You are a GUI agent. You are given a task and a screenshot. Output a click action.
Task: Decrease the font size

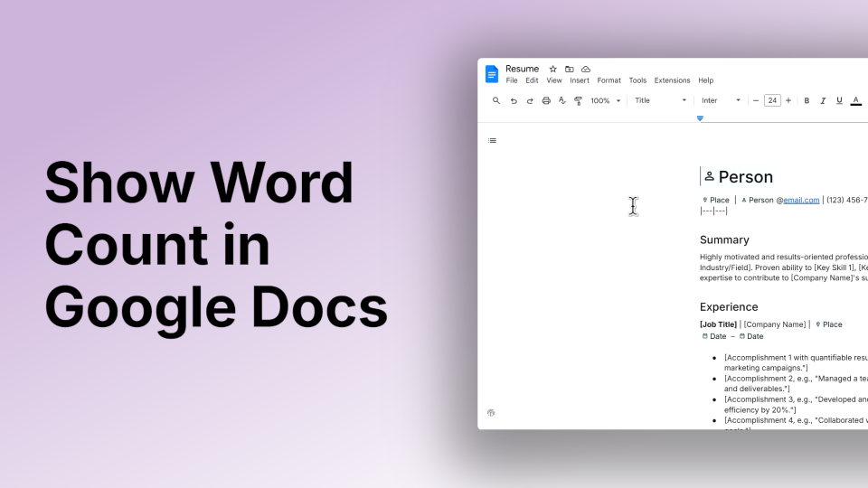756,100
